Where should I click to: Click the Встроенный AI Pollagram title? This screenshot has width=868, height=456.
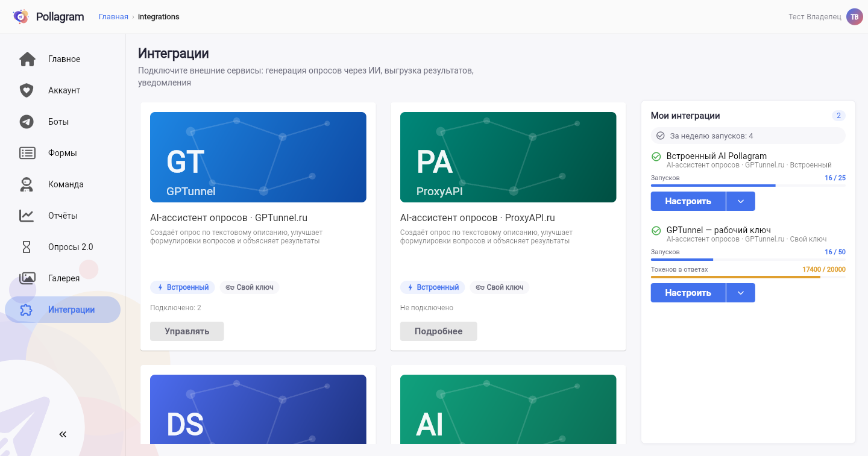coord(717,156)
